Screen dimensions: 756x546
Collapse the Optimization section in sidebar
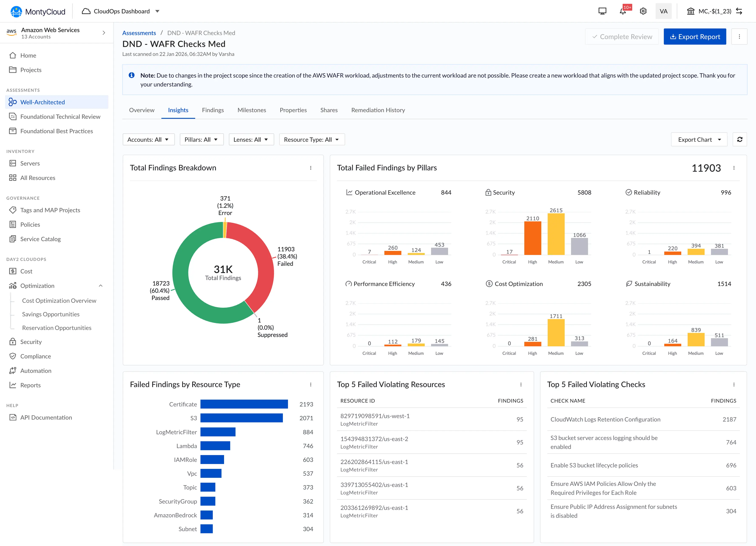(x=101, y=286)
